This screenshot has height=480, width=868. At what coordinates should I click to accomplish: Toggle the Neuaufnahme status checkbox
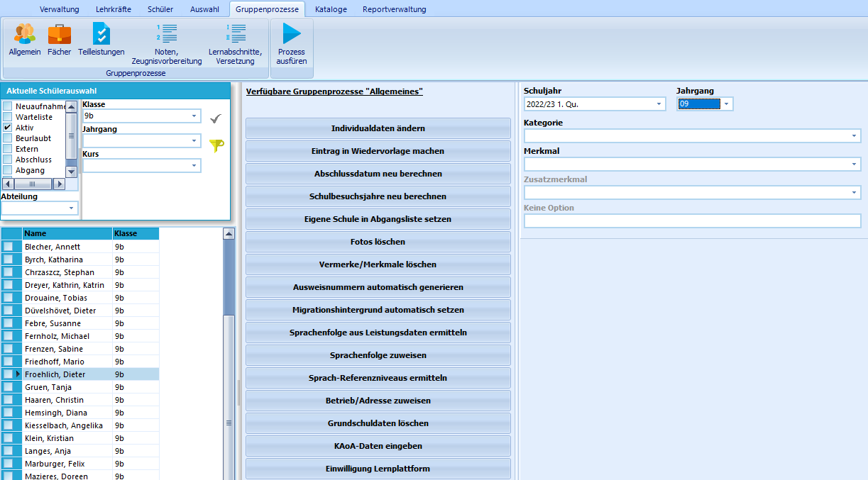coord(8,106)
